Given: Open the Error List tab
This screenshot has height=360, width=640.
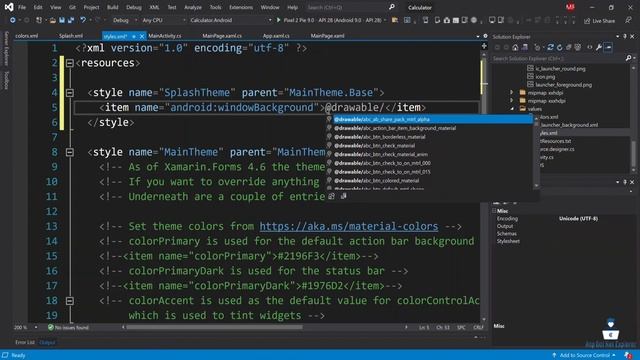Looking at the screenshot, I should 25,342.
